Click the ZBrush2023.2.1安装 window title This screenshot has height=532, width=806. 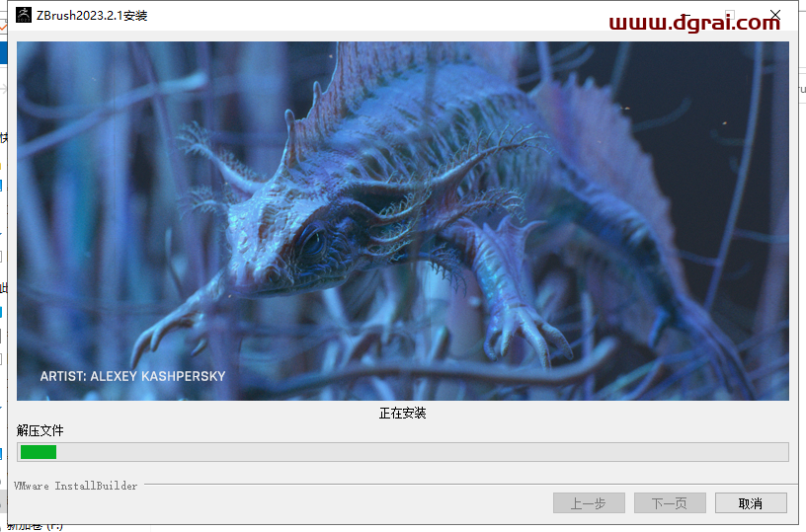(92, 16)
